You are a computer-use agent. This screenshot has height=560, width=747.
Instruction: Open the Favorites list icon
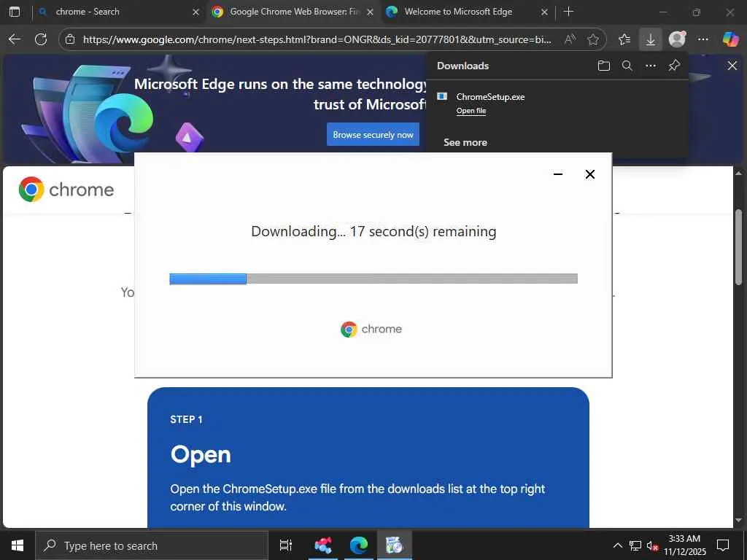[x=624, y=39]
